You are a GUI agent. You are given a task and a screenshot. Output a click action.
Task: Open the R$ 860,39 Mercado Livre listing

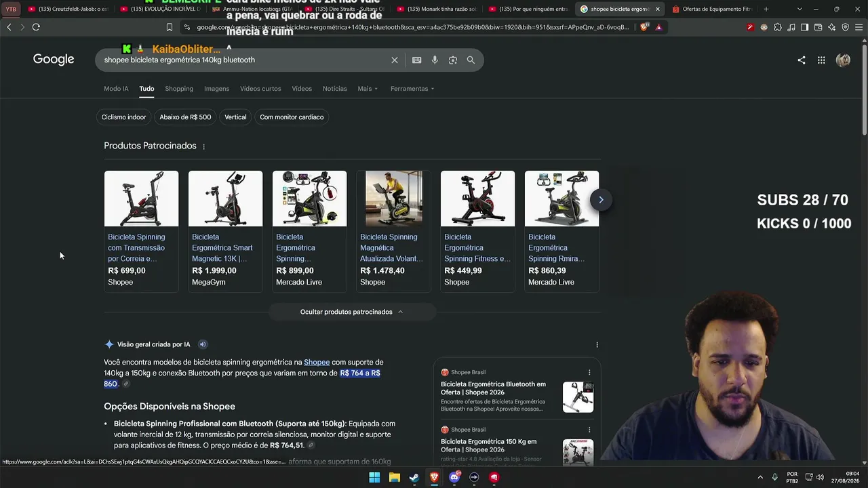click(561, 231)
